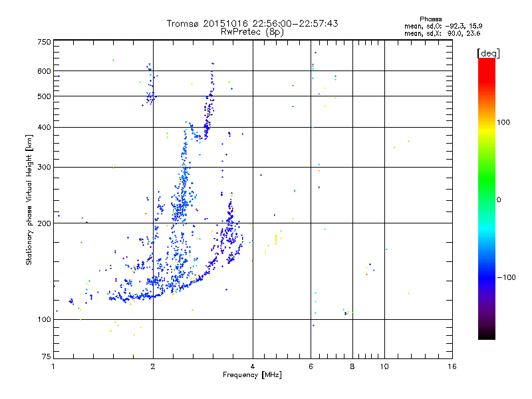
Task: Click the y-axis tick label '500'
Action: click(x=44, y=96)
